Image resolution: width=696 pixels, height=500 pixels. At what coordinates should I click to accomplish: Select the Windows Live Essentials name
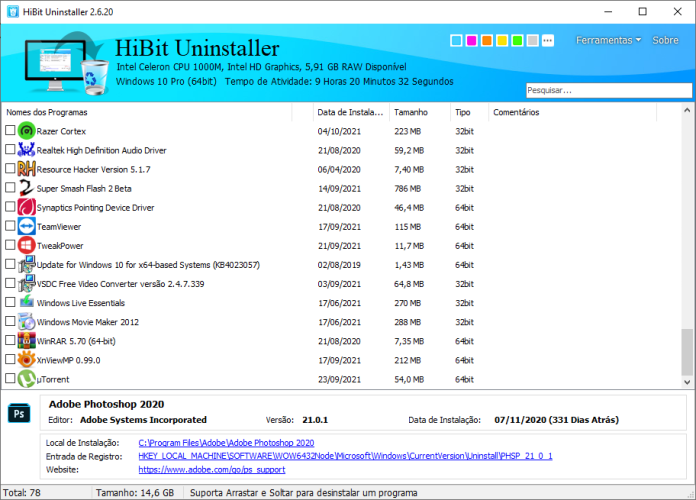coord(81,303)
